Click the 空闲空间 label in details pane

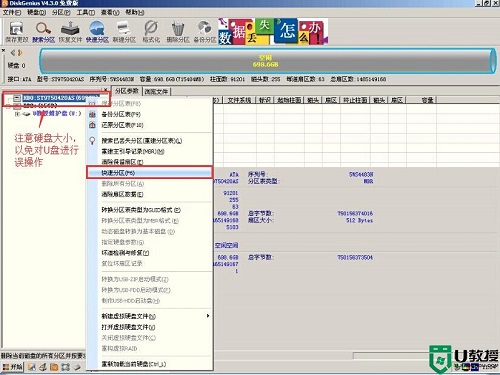click(226, 245)
